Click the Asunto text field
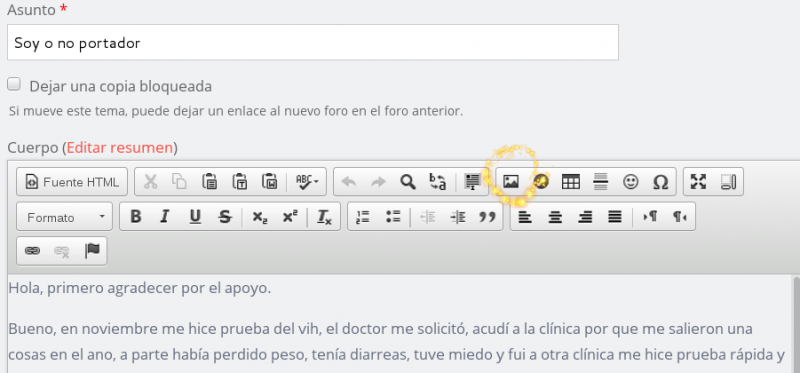The width and height of the screenshot is (800, 373). click(313, 42)
